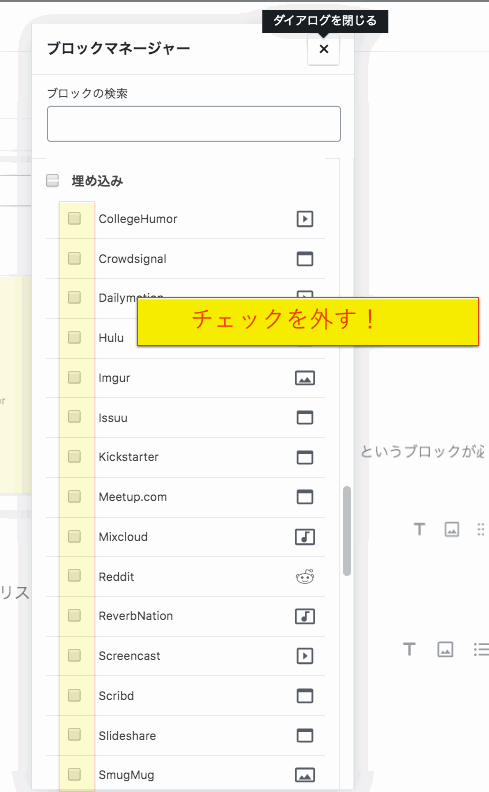The width and height of the screenshot is (489, 792).
Task: Click the Reddit block label
Action: point(116,576)
